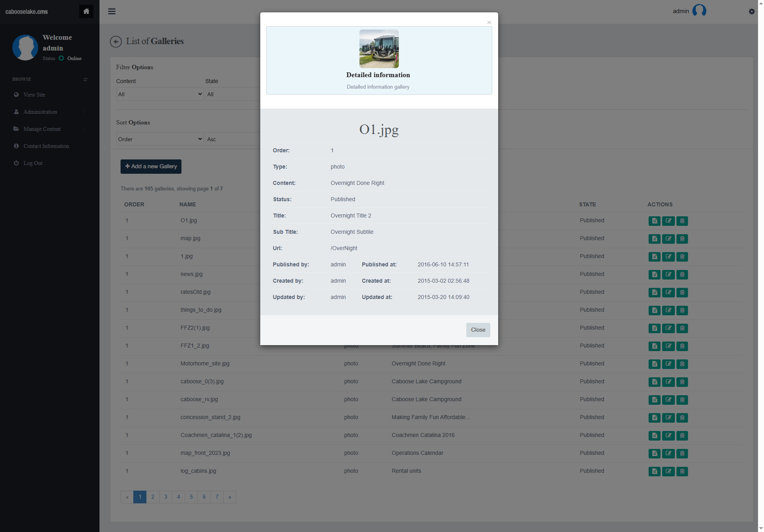This screenshot has width=764, height=532.
Task: Open the settings gear icon
Action: click(x=751, y=12)
